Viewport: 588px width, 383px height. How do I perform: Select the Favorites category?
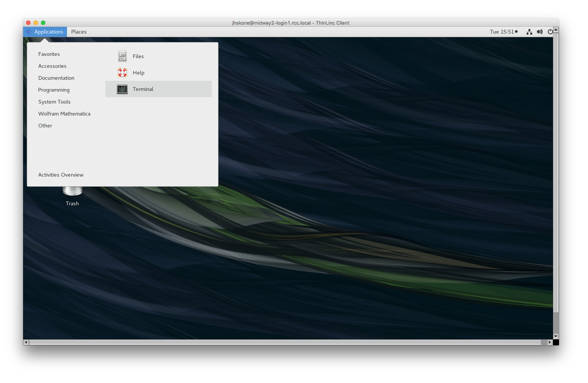pos(49,54)
